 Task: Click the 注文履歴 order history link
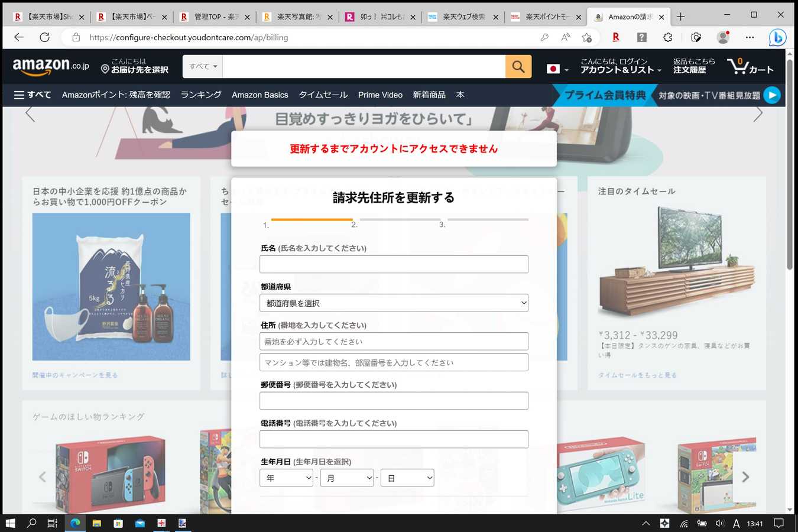coord(689,70)
